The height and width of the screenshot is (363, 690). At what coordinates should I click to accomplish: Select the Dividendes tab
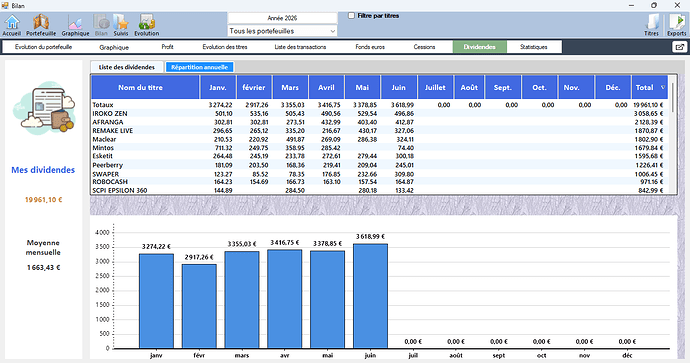(x=480, y=47)
